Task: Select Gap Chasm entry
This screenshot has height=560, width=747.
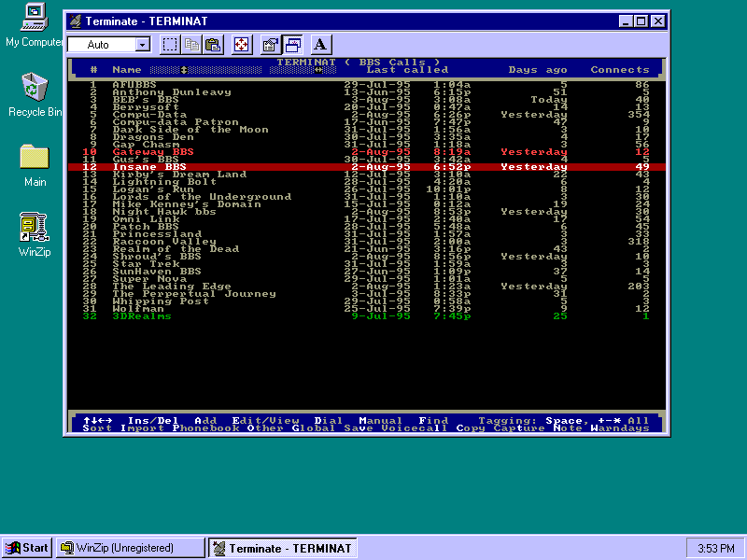Action: [x=367, y=145]
